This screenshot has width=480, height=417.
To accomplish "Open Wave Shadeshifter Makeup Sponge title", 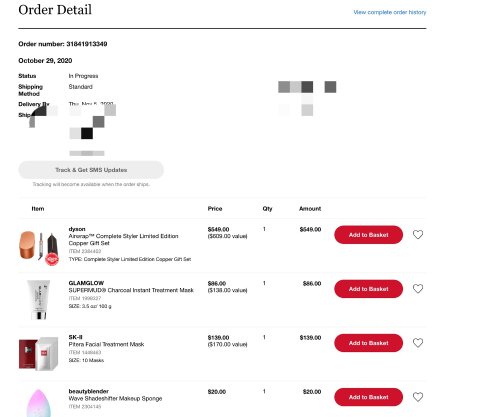I will tap(115, 398).
